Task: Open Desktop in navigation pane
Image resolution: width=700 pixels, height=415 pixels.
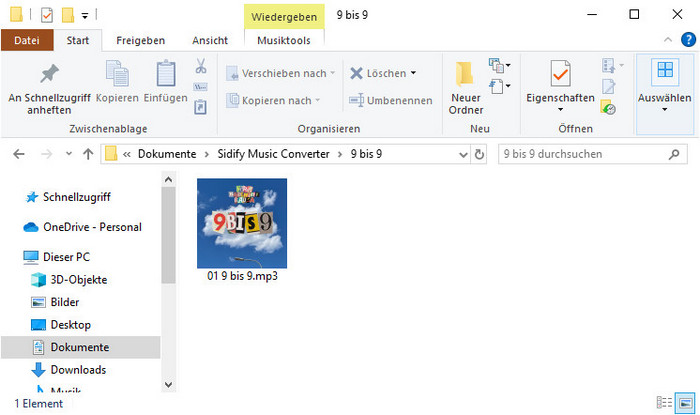Action: (x=71, y=325)
